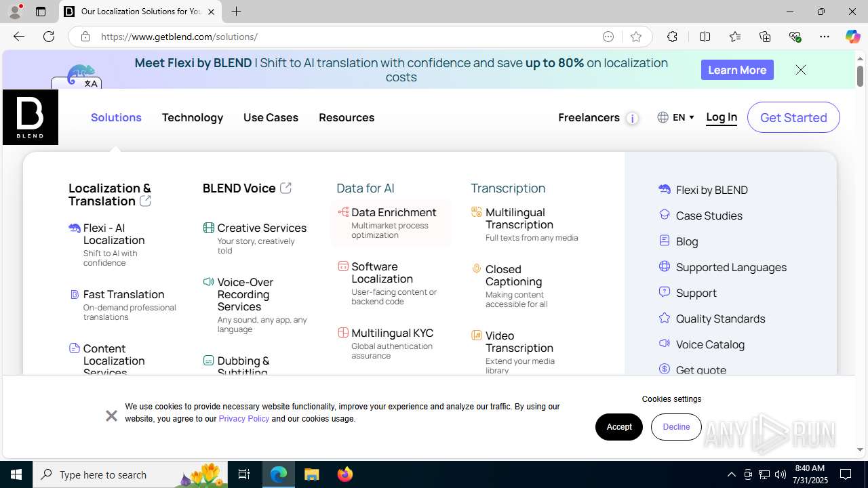Image resolution: width=868 pixels, height=488 pixels.
Task: Open external link icon beside BLEND Voice
Action: 285,188
